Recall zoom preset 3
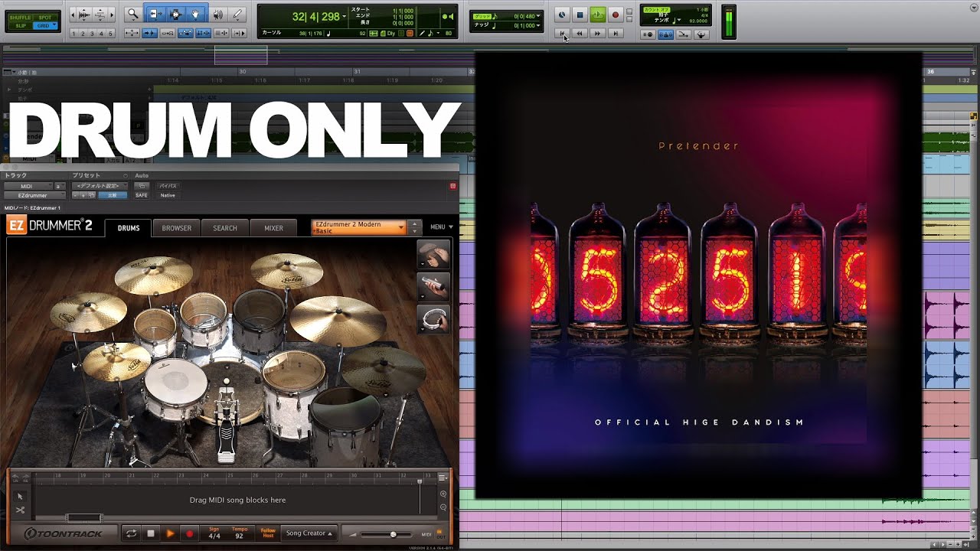This screenshot has height=551, width=980. (92, 33)
